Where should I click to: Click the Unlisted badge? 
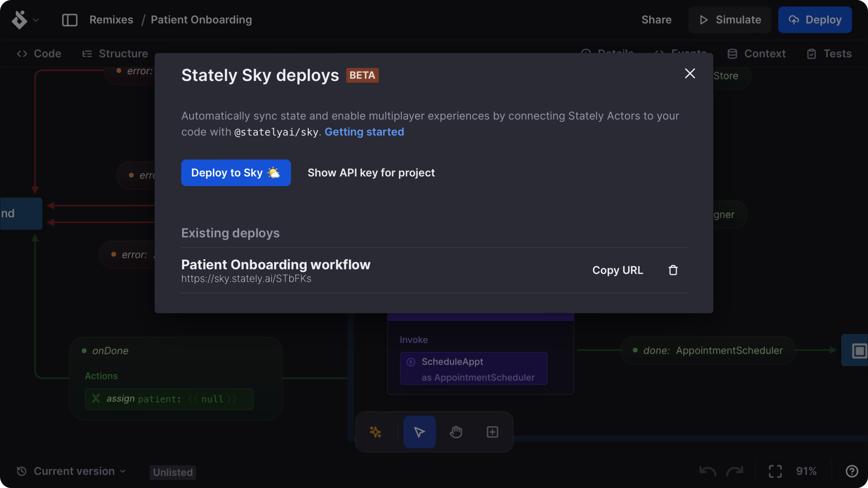(173, 472)
